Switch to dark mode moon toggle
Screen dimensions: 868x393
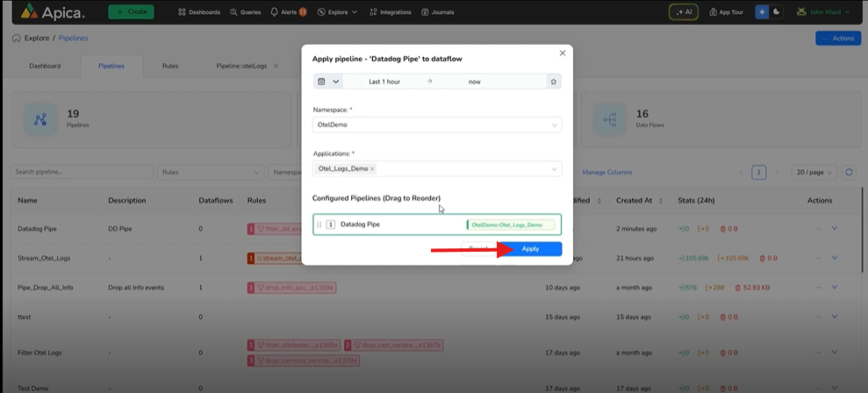(776, 12)
